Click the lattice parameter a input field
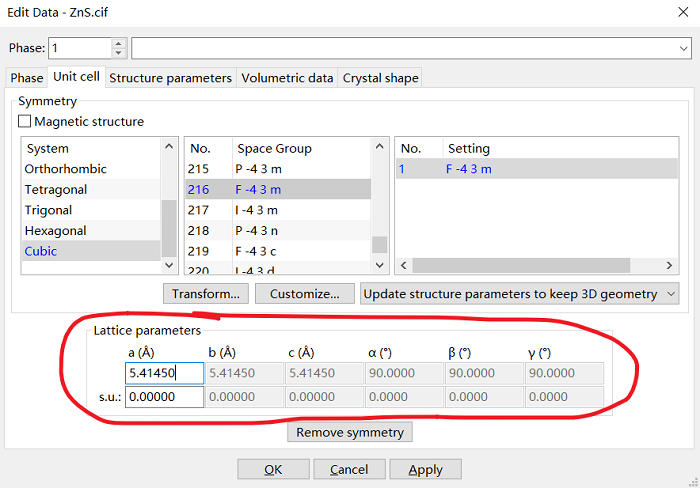Screen dimensions: 700x488 [x=164, y=373]
